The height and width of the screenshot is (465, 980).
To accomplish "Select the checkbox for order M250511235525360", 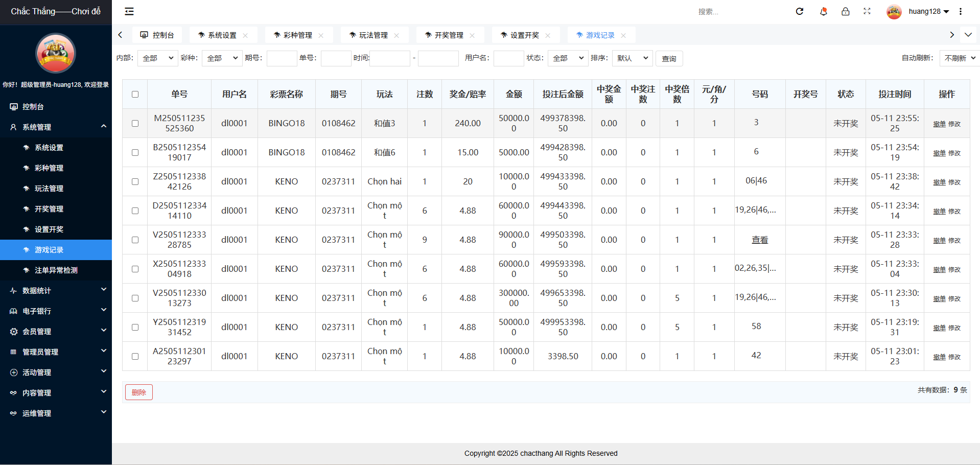I will tap(135, 123).
